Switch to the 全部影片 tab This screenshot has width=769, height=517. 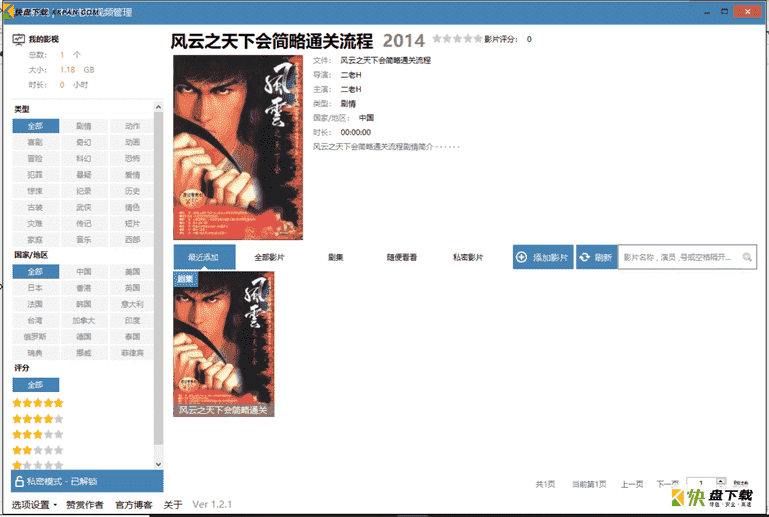[269, 257]
